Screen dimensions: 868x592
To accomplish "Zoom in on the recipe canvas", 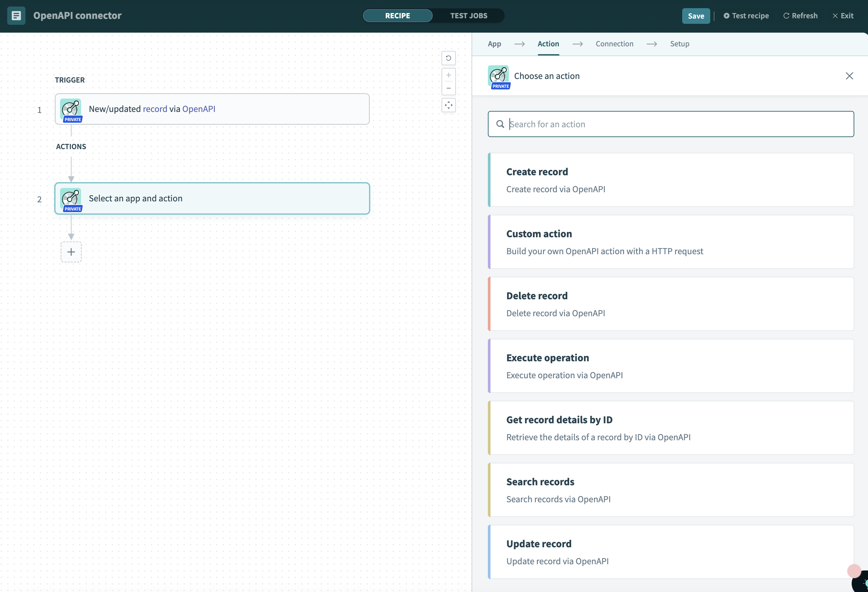I will click(449, 75).
